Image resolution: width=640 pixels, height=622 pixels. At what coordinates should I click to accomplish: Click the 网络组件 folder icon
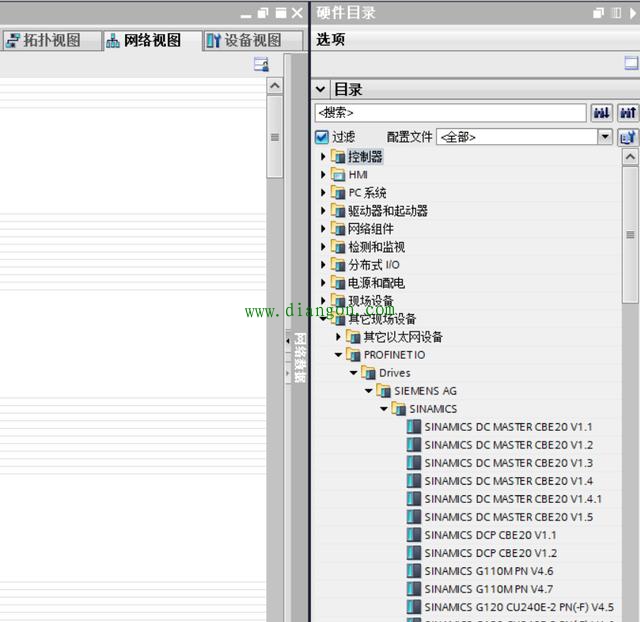[x=338, y=229]
